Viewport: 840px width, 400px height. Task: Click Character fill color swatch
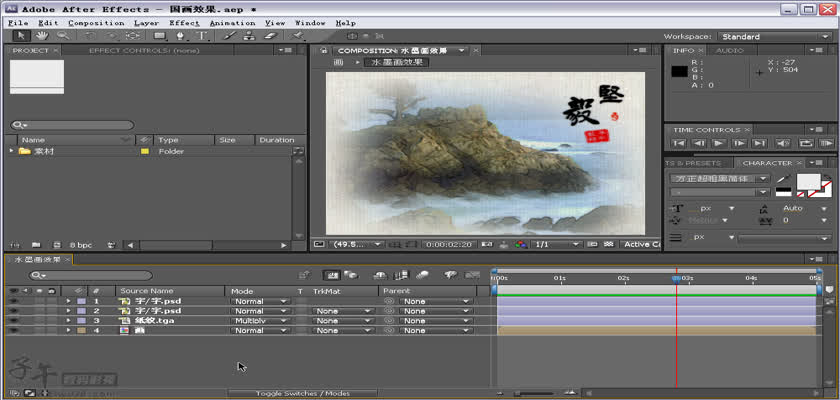[x=809, y=182]
